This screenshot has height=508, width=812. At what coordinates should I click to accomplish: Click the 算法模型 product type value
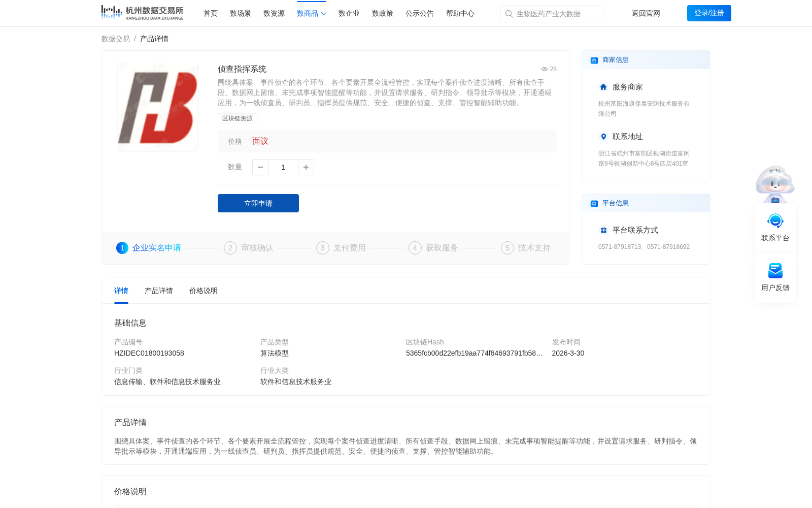point(275,354)
